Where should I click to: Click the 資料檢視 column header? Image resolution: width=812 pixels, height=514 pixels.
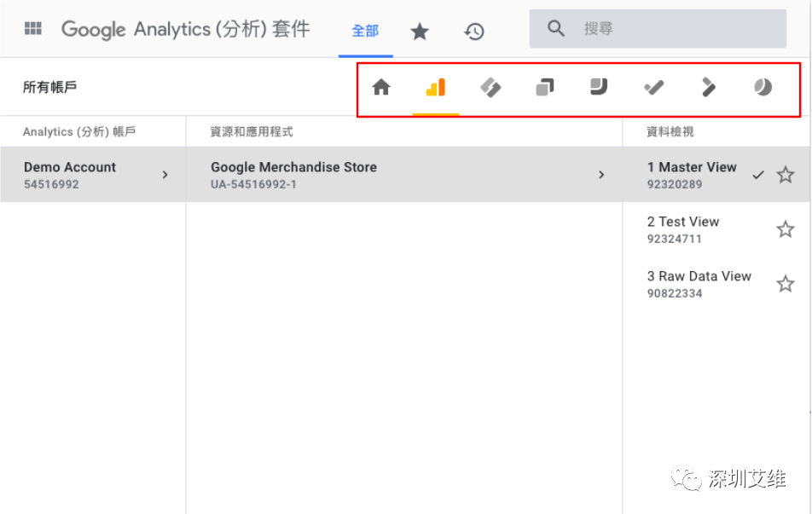click(x=670, y=132)
